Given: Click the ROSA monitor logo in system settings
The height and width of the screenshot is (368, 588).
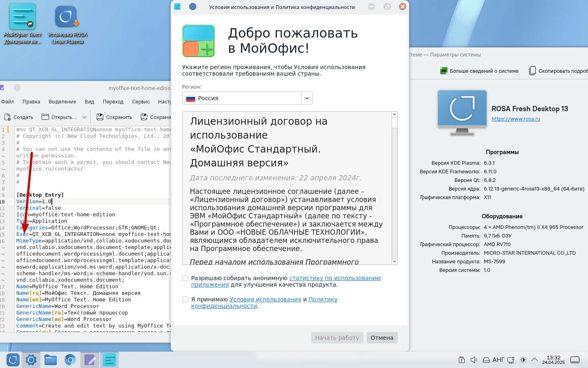Looking at the screenshot, I should click(462, 112).
